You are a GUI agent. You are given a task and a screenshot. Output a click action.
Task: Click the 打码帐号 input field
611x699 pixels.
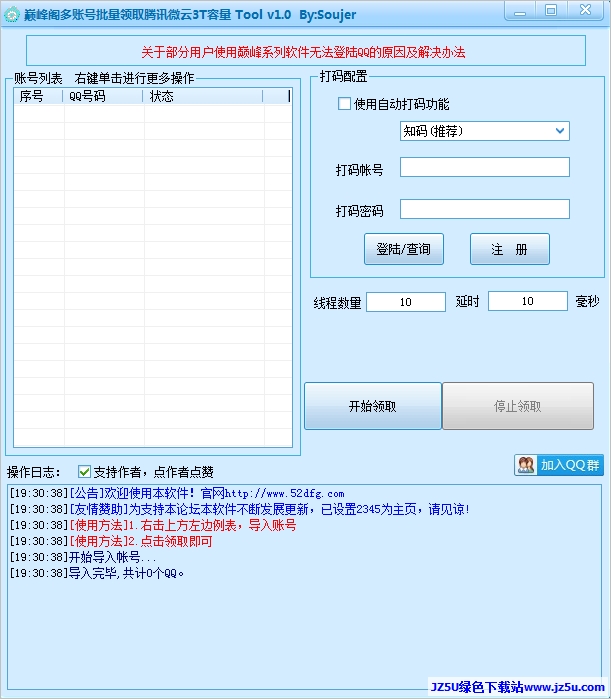(x=484, y=167)
